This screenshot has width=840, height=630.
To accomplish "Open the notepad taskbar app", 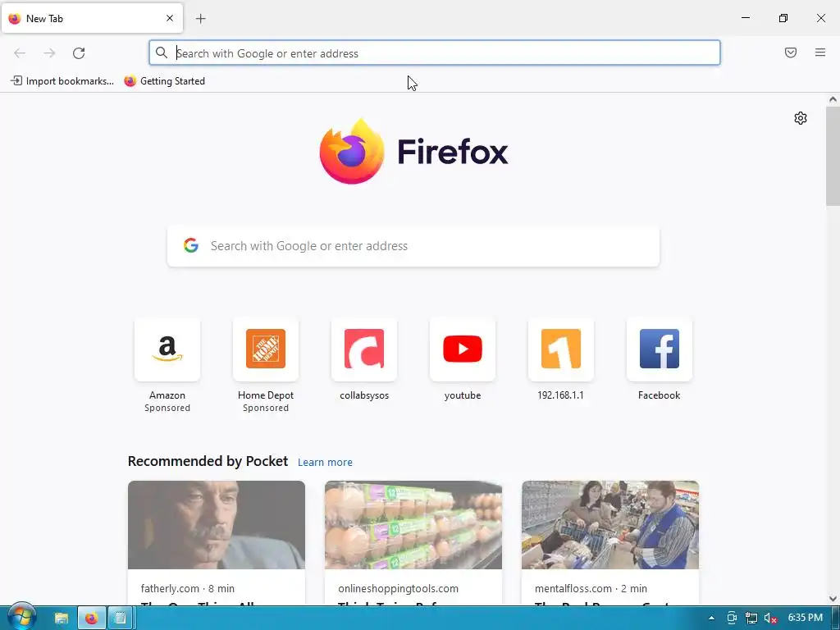I will point(121,619).
